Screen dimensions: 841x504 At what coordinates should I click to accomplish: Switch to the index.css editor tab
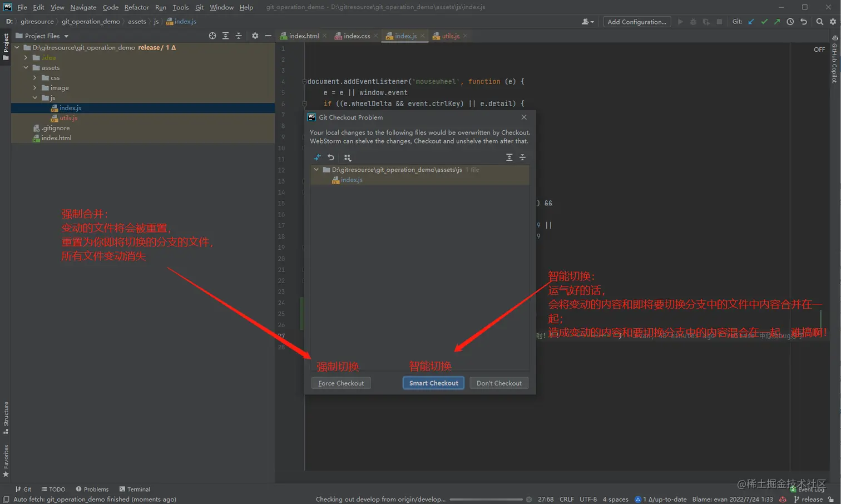(356, 36)
